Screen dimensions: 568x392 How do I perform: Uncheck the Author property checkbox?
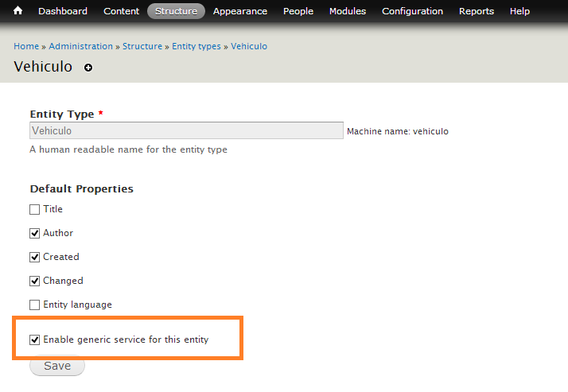(34, 234)
